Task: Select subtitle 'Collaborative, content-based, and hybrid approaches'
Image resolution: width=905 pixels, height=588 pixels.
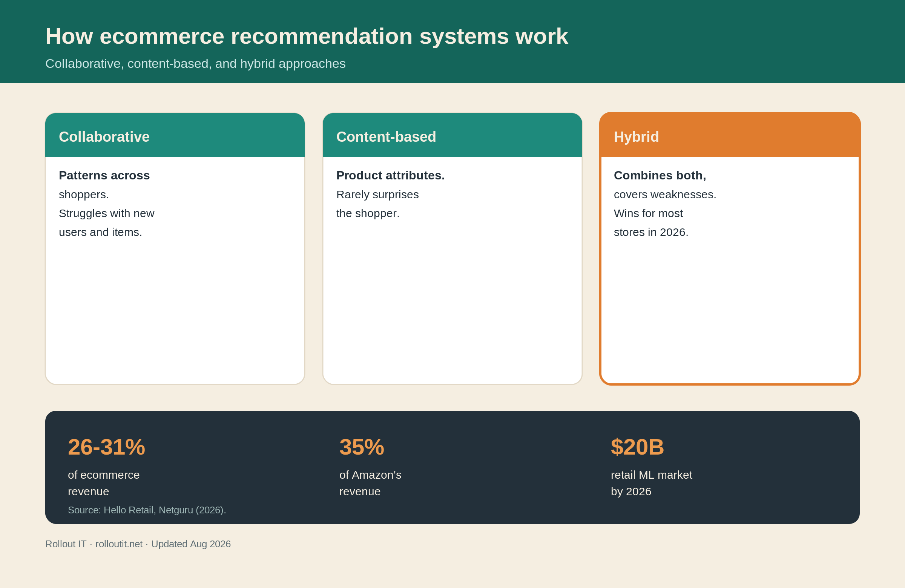Action: click(195, 63)
